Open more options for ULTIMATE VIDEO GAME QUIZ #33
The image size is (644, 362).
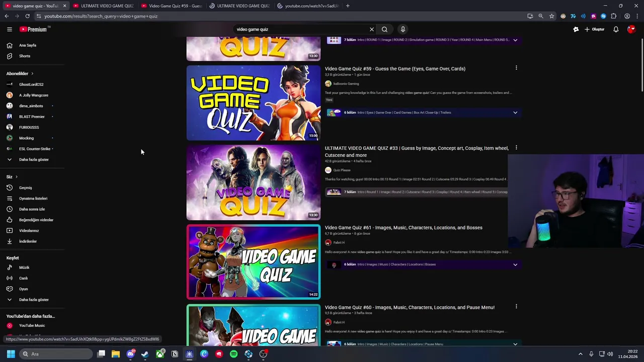tap(516, 147)
